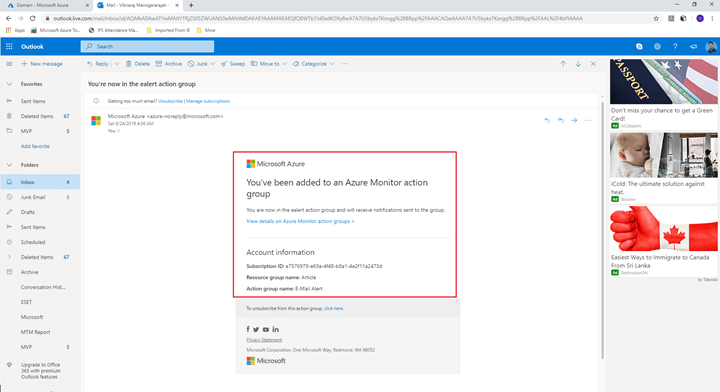720x392 pixels.
Task: Open the account profile picture
Action: coord(711,46)
